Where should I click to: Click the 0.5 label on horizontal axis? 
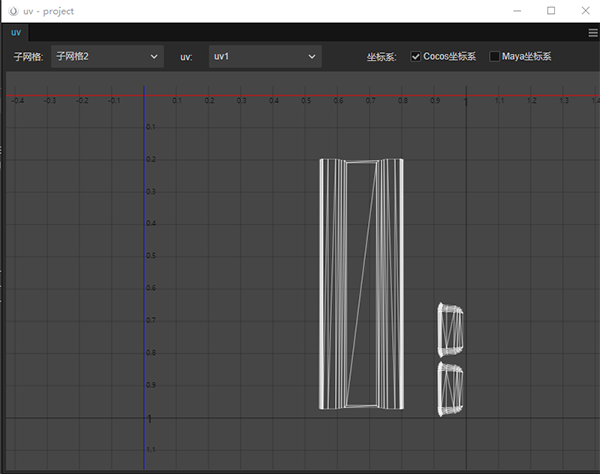pos(306,101)
